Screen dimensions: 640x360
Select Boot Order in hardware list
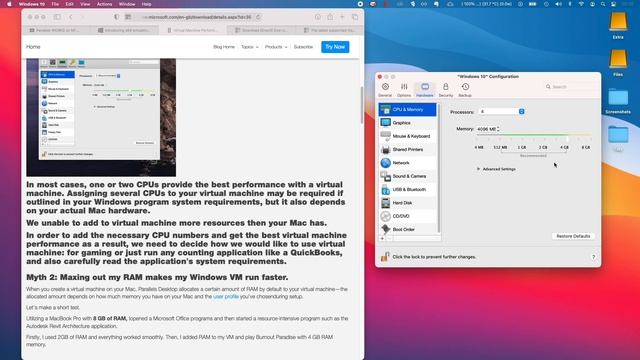click(408, 229)
